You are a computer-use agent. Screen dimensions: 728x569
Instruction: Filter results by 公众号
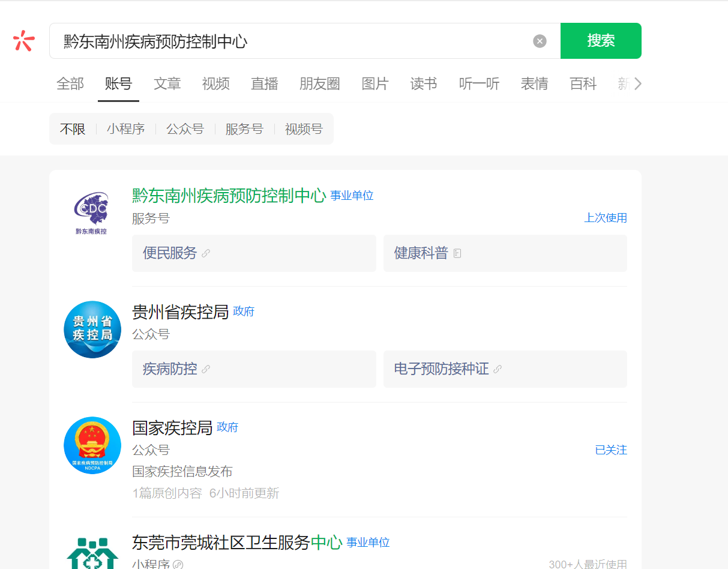pyautogui.click(x=185, y=129)
